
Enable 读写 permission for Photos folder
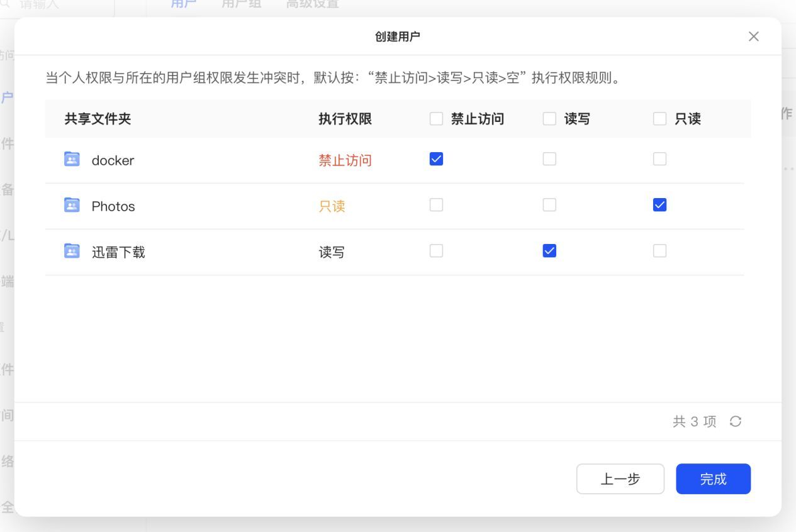point(549,205)
